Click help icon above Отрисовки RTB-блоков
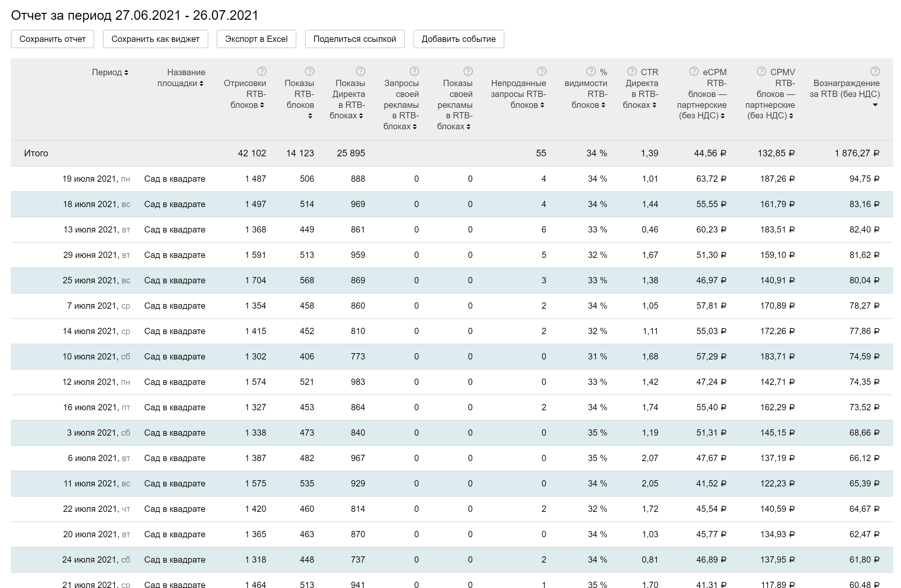The image size is (901, 588). pyautogui.click(x=261, y=71)
